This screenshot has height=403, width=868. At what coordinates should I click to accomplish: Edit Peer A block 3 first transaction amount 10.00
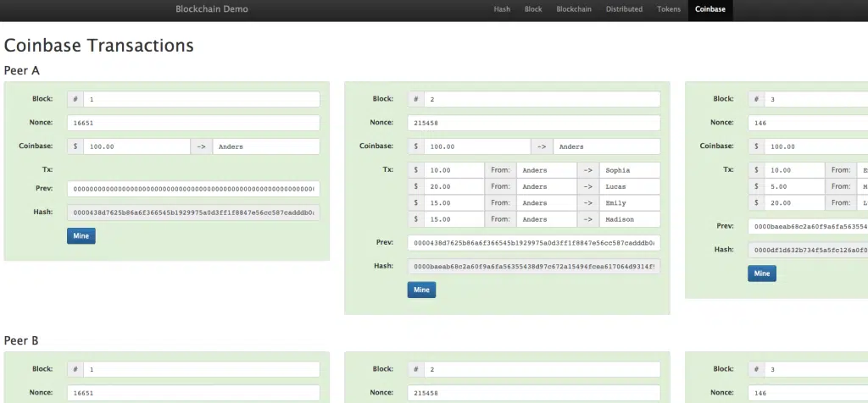[x=794, y=170]
